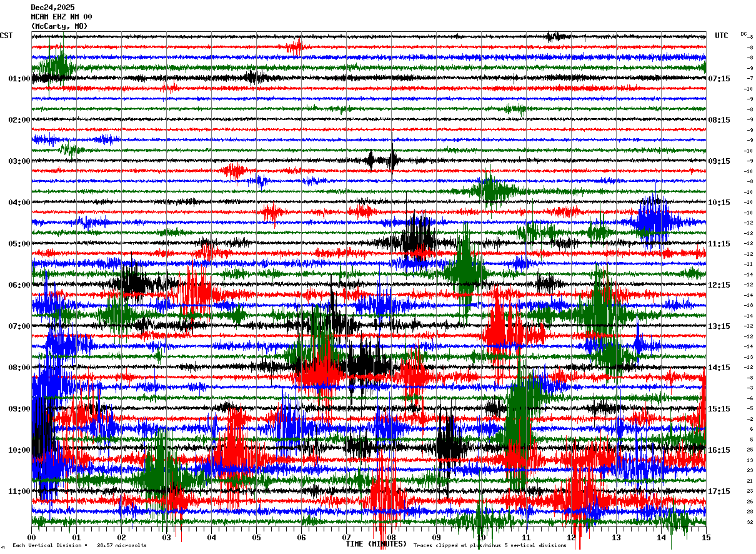This screenshot has width=756, height=554.
Task: Click the 16:15 UTC time label
Action: tap(719, 450)
